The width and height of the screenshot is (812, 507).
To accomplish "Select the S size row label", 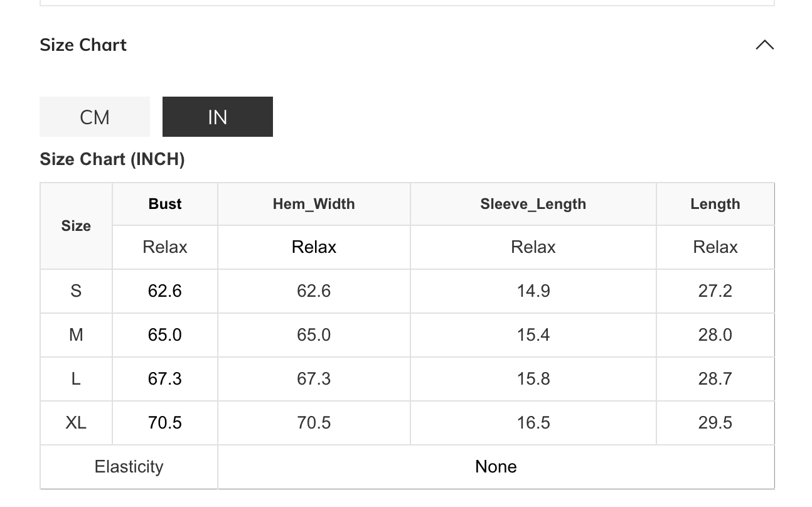I will click(76, 291).
